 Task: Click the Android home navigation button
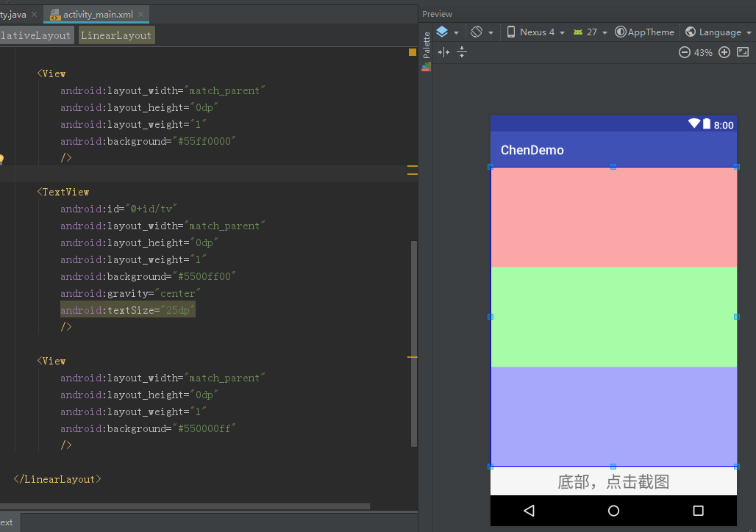[613, 511]
